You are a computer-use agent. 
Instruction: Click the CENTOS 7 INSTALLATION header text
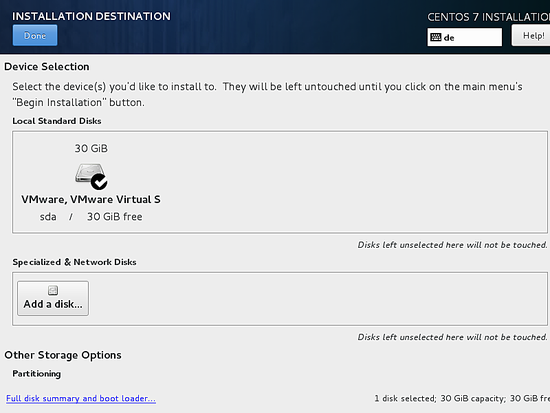click(x=488, y=17)
